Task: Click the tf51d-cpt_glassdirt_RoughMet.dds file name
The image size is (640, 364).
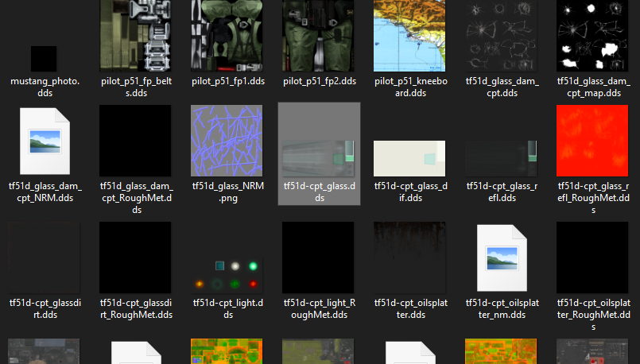Action: click(136, 309)
